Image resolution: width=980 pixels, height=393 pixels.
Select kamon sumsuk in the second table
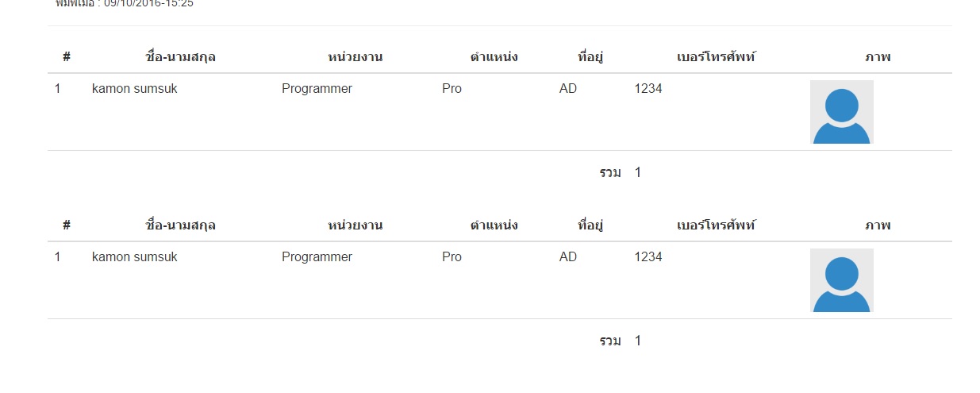135,257
